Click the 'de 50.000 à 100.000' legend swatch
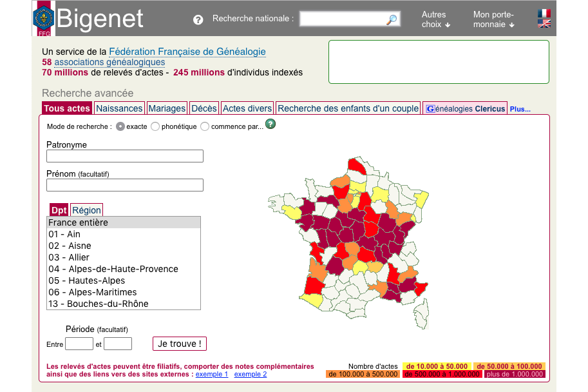Image resolution: width=588 pixels, height=392 pixels. click(x=509, y=366)
